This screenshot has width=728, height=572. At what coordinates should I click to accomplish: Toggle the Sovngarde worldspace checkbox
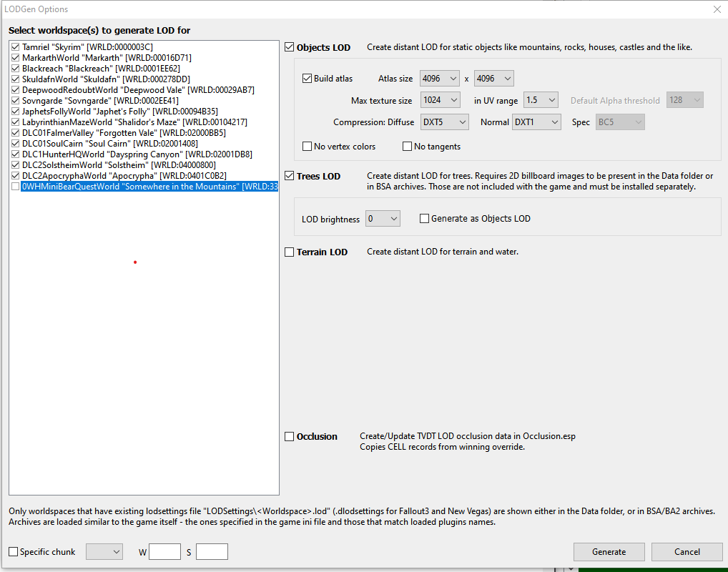(x=15, y=100)
